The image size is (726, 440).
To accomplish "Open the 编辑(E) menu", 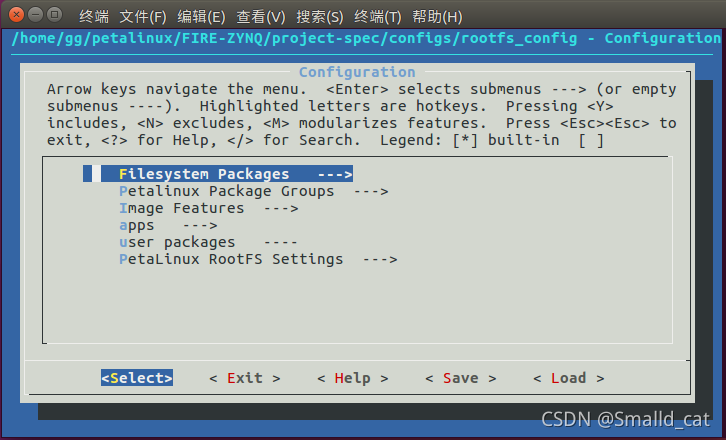I will click(201, 17).
